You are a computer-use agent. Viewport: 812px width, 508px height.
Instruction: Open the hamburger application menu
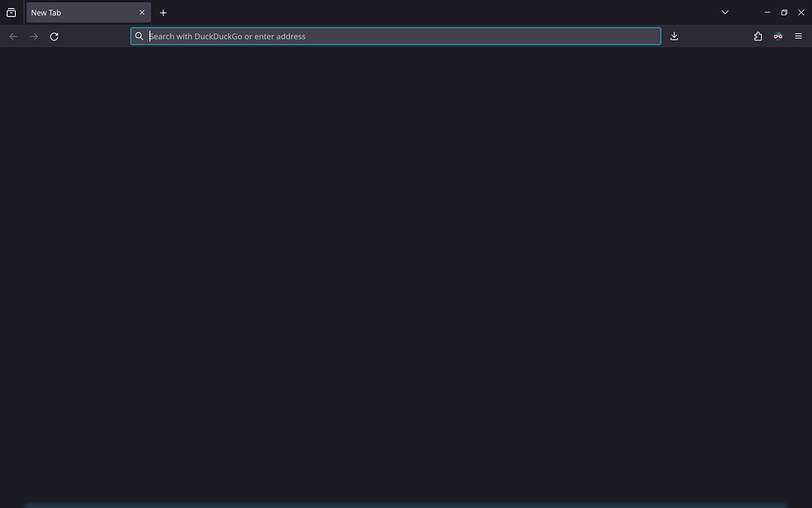point(799,36)
